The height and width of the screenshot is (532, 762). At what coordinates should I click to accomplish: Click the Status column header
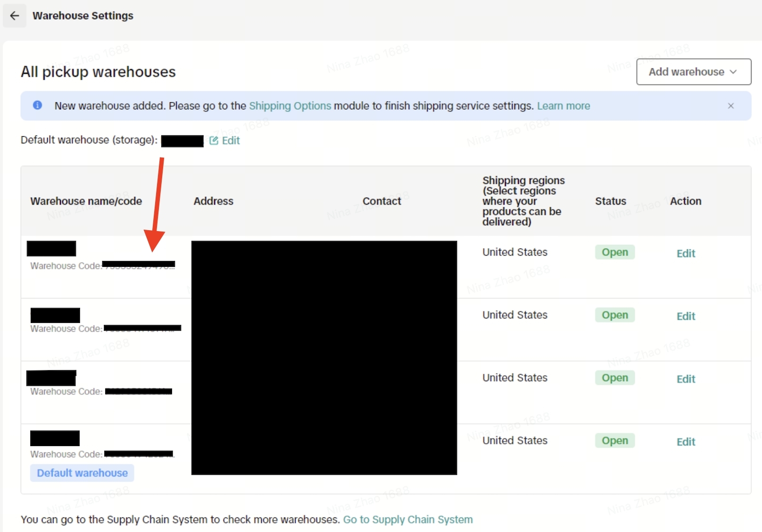[610, 201]
